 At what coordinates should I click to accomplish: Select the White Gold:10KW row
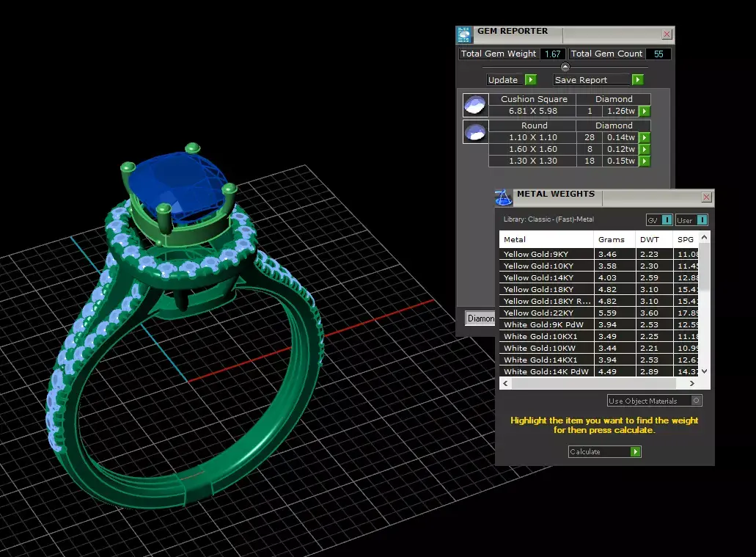(x=598, y=348)
